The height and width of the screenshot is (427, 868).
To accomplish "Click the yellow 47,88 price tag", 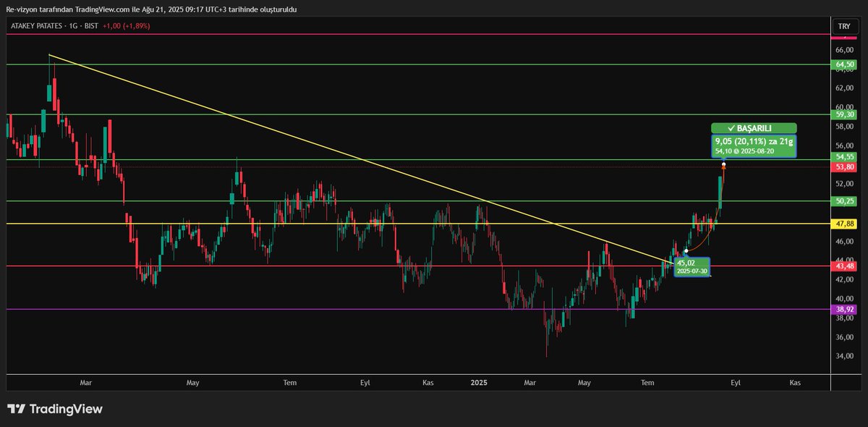I will (x=845, y=224).
